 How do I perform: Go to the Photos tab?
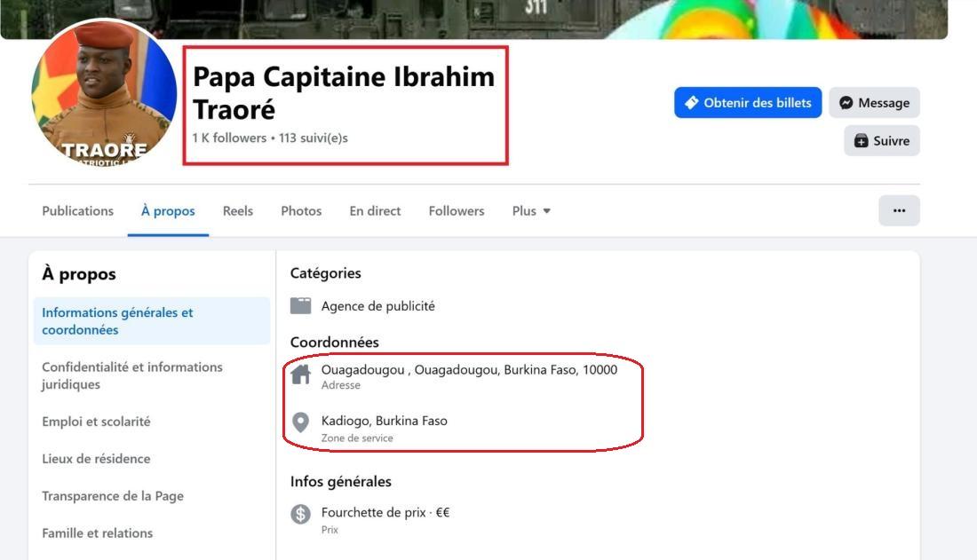(301, 211)
